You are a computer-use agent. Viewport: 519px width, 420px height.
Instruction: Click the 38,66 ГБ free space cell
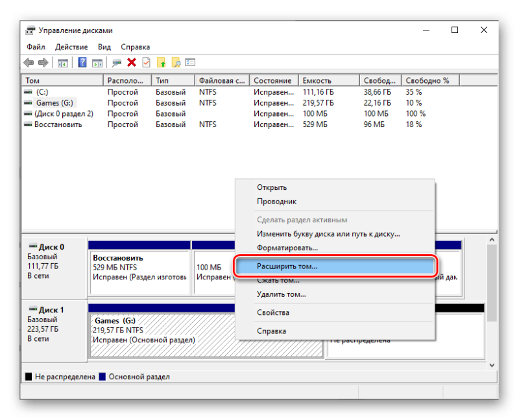click(378, 92)
